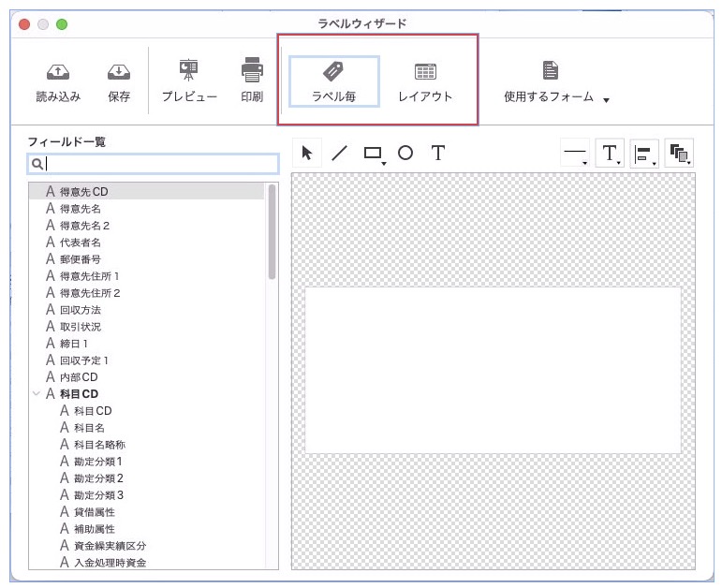The width and height of the screenshot is (722, 588).
Task: Select the line drawing tool
Action: pyautogui.click(x=340, y=154)
